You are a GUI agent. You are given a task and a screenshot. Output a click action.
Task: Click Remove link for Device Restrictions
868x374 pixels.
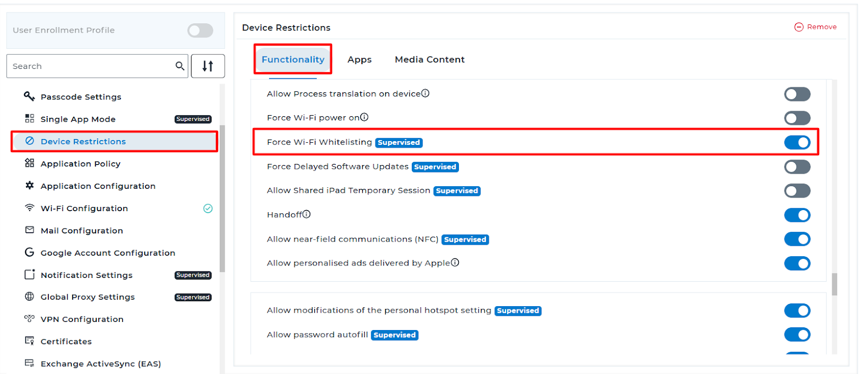[816, 27]
